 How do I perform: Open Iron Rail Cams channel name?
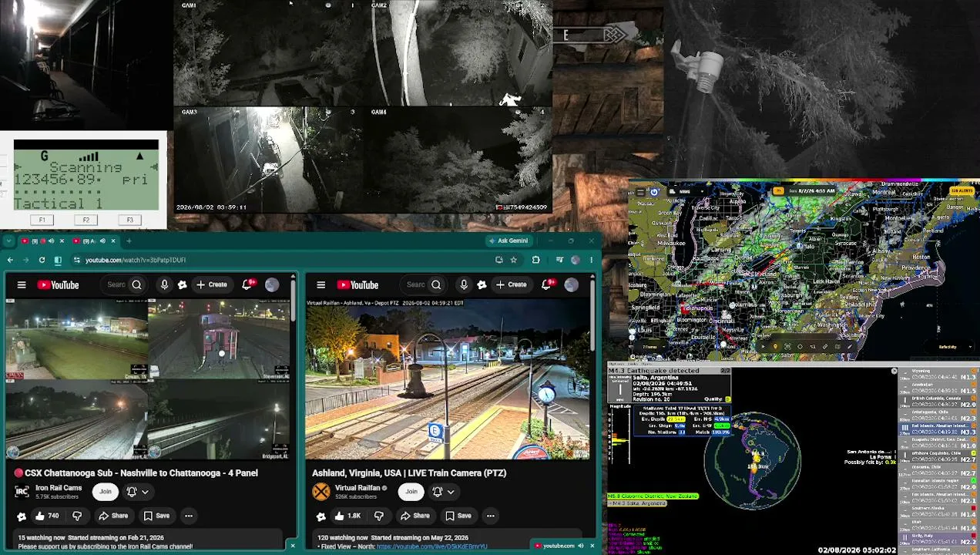tap(59, 488)
